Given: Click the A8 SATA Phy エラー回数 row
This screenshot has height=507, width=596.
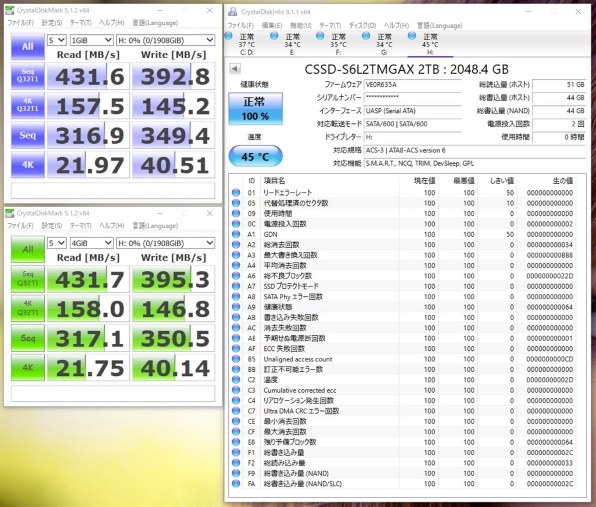Looking at the screenshot, I should tap(403, 296).
